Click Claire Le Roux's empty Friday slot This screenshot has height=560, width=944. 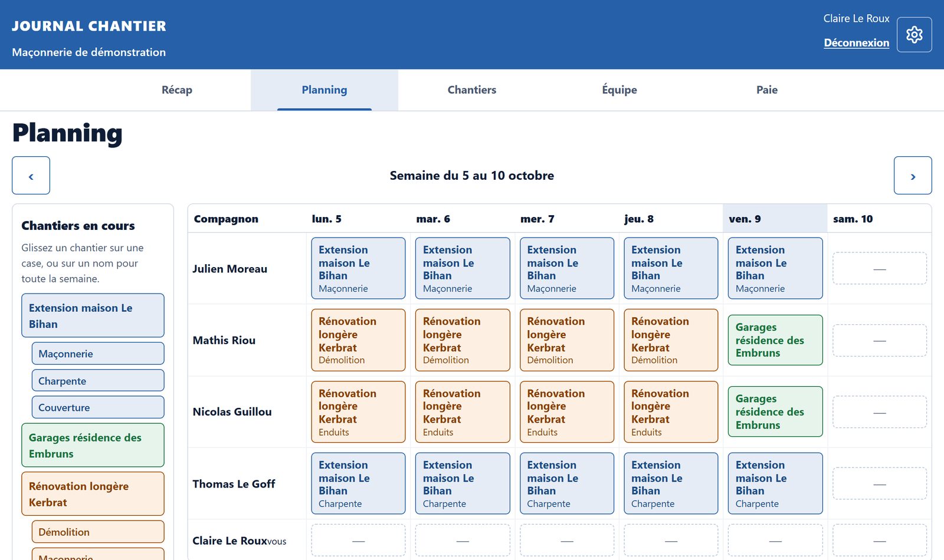(775, 541)
